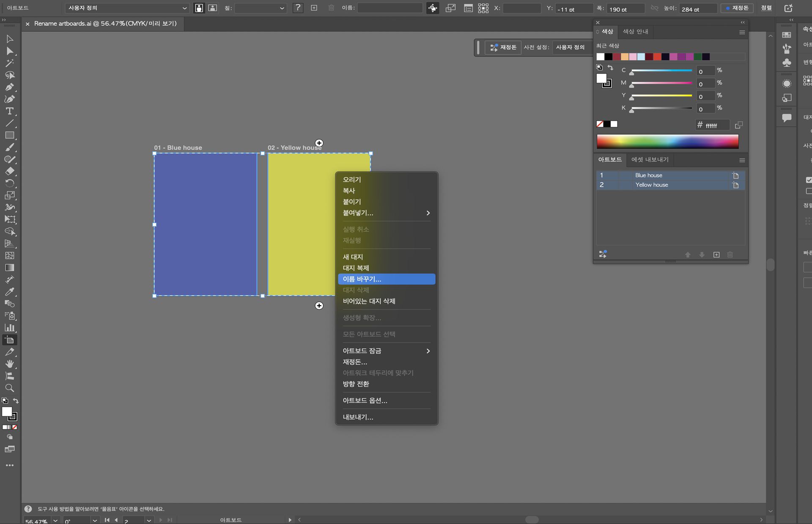Screen dimensions: 812x524
Task: Open the zoom level dropdown
Action: click(55, 520)
